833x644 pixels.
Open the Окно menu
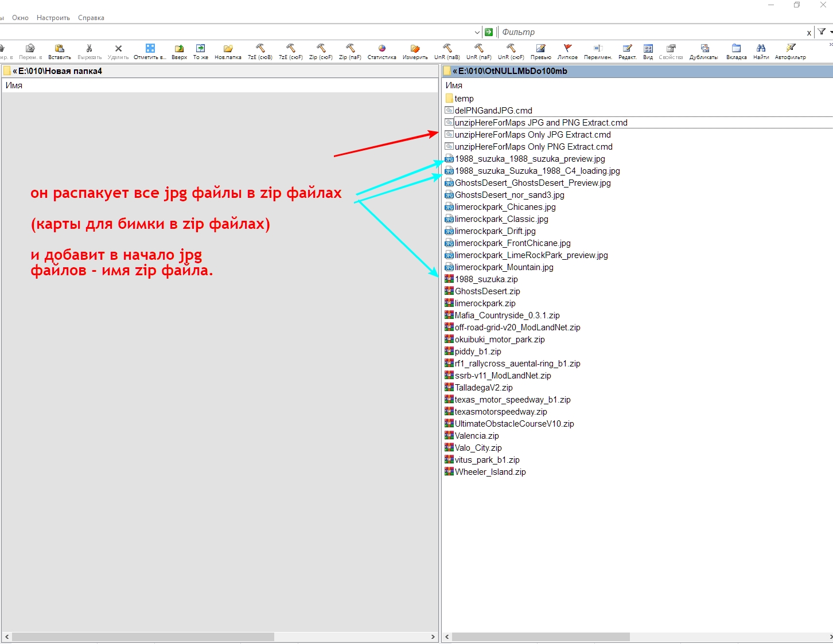pos(20,18)
